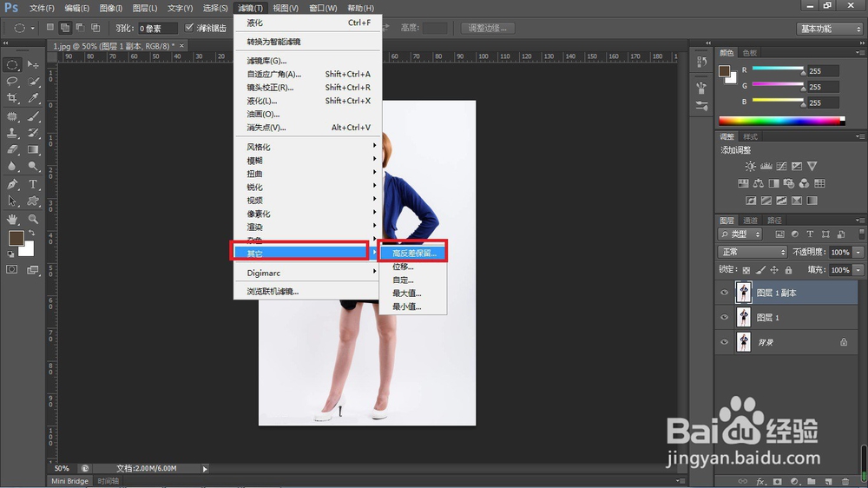Select the Brush tool
Screen dimensions: 868x488
tap(33, 116)
